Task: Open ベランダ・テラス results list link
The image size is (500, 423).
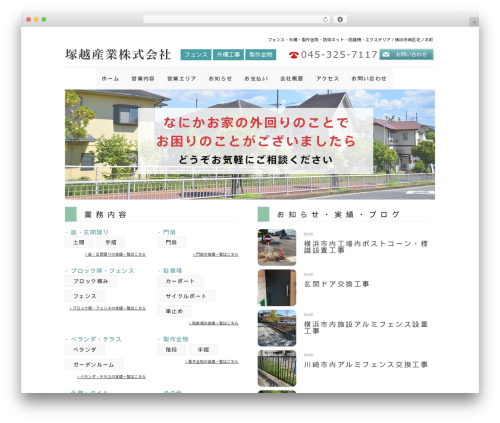Action: coord(111,377)
